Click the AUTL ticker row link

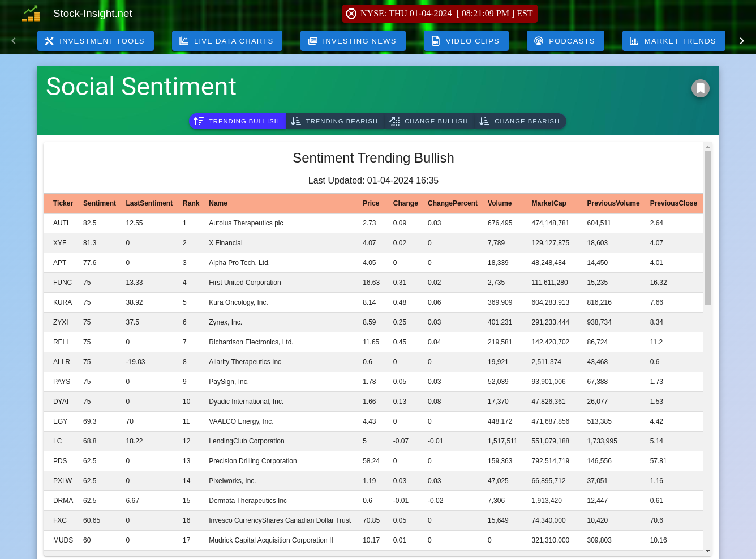point(62,223)
